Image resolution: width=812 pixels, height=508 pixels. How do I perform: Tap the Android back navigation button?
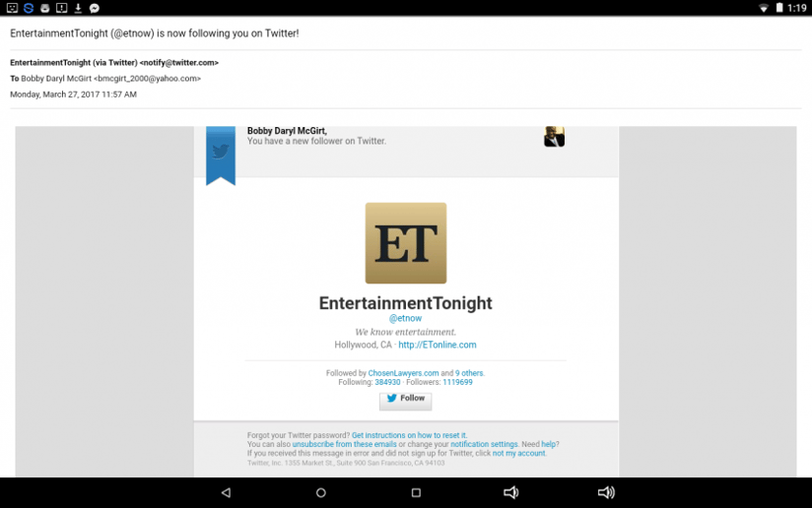pyautogui.click(x=226, y=492)
